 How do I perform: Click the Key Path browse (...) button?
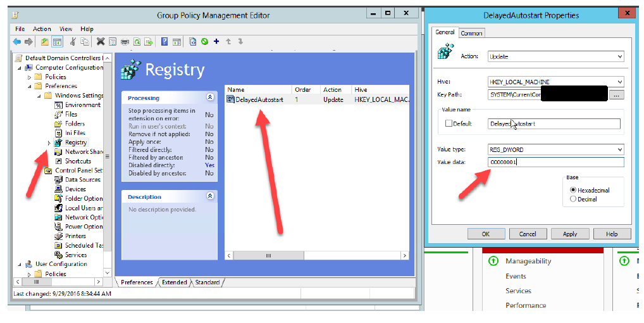pyautogui.click(x=617, y=95)
